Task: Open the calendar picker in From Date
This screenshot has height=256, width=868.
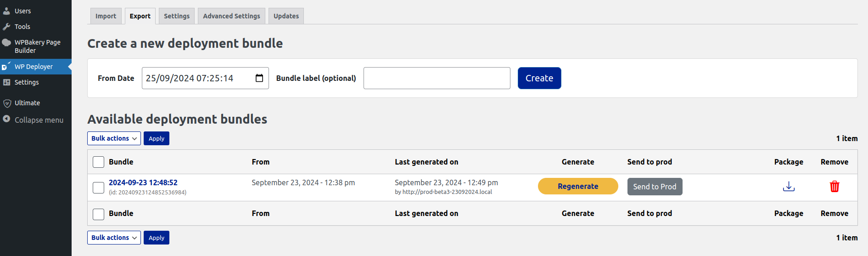Action: 259,78
